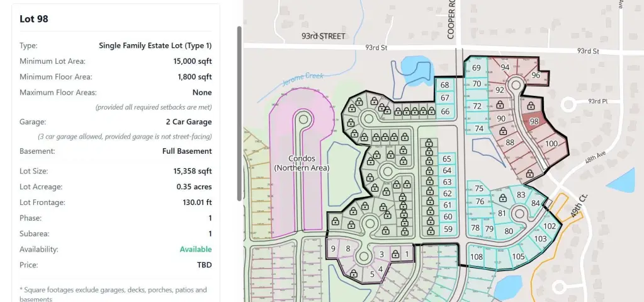644x302 pixels.
Task: Select lot 9 in the purple section
Action: (x=333, y=248)
